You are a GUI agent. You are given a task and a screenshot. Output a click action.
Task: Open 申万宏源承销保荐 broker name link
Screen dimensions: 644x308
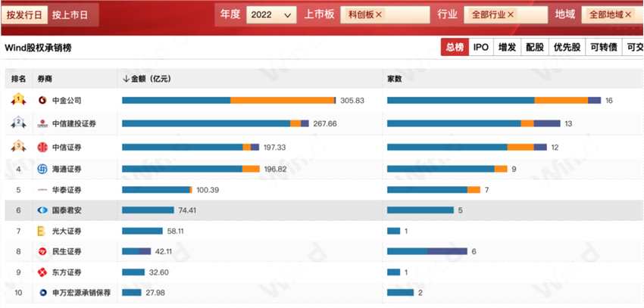[81, 293]
